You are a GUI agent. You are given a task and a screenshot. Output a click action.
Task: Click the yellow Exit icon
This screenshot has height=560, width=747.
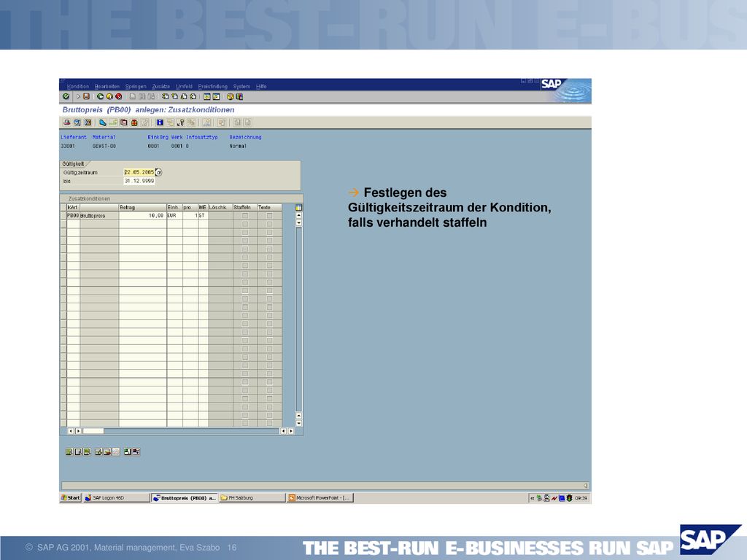click(x=109, y=97)
